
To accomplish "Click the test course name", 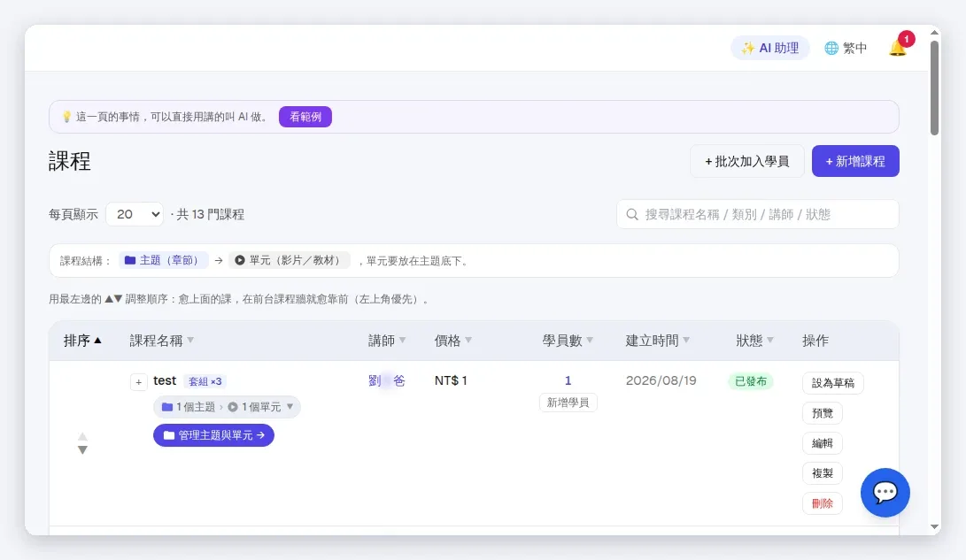I will 165,381.
